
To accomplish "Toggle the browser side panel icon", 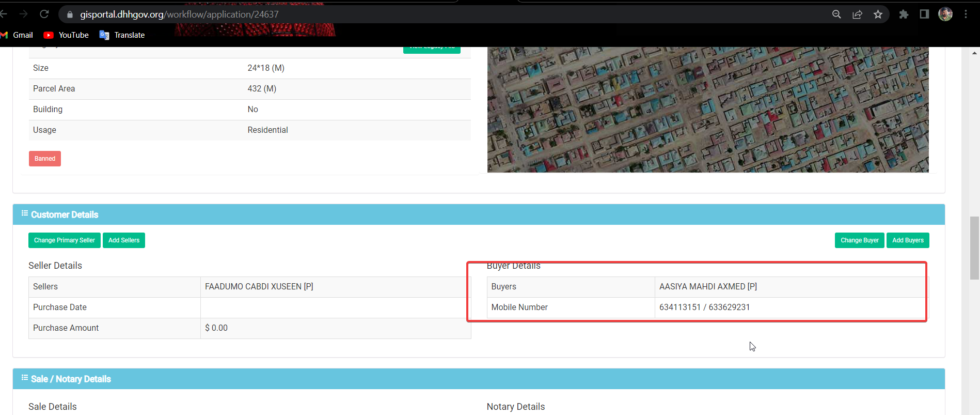I will click(x=924, y=14).
